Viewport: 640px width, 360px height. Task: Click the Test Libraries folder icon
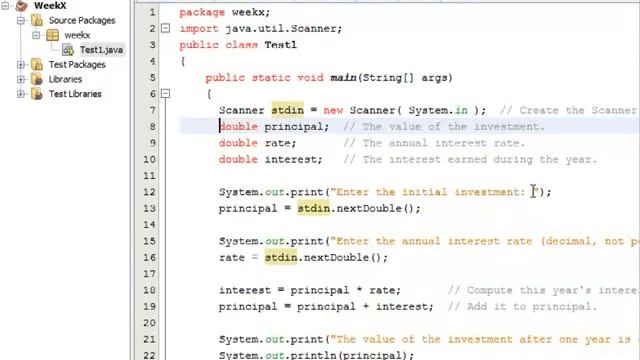(x=37, y=94)
